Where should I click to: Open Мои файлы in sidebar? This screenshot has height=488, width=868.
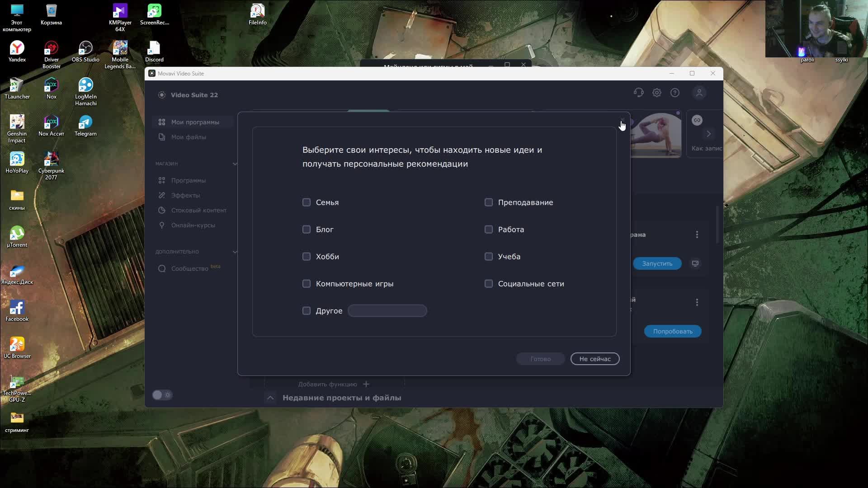click(189, 137)
